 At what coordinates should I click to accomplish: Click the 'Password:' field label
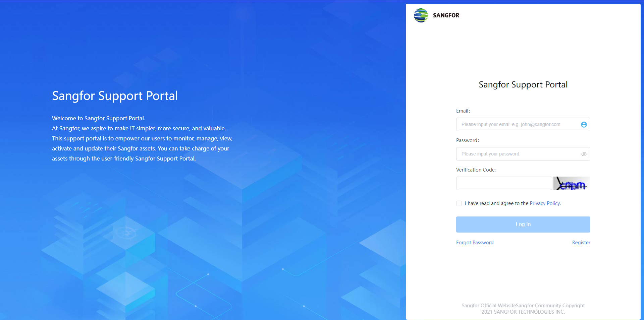pyautogui.click(x=467, y=140)
